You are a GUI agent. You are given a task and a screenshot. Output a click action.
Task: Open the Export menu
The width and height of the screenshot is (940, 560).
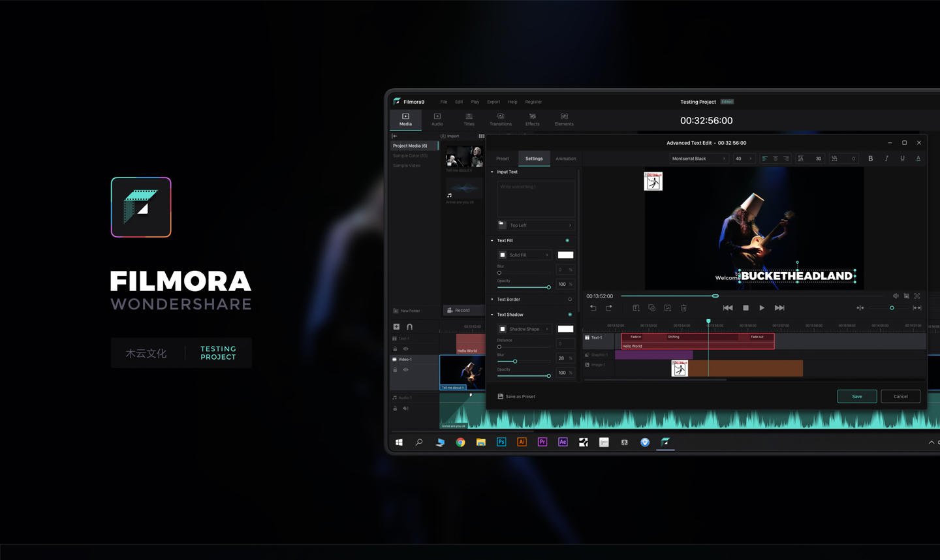coord(493,102)
